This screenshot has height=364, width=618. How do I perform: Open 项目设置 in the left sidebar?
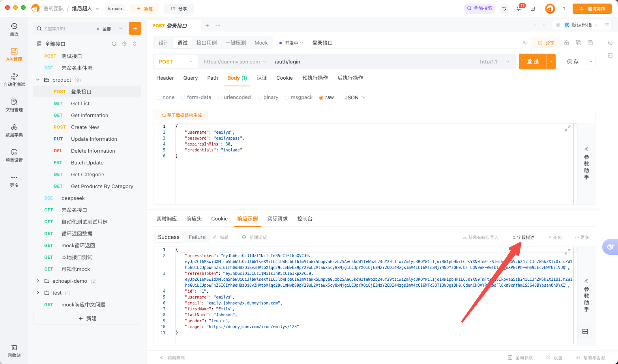pos(14,155)
